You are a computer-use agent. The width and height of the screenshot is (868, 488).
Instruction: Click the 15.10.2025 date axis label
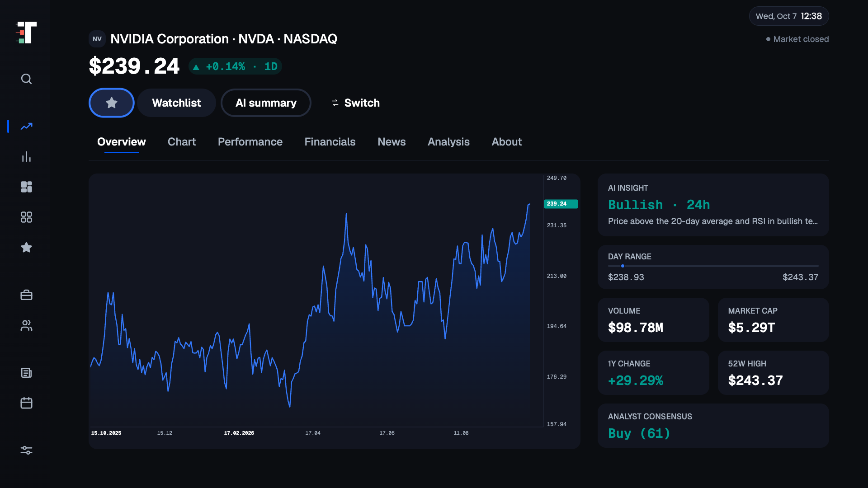coord(106,433)
